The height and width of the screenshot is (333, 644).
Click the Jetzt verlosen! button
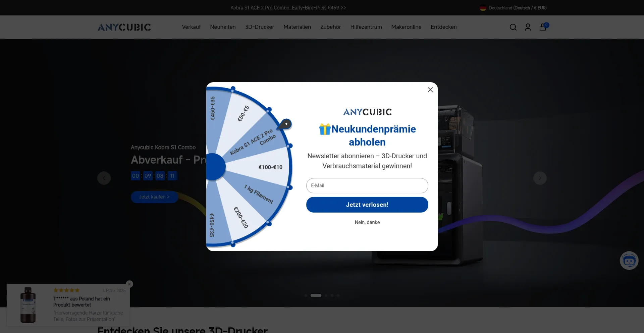[x=367, y=205]
